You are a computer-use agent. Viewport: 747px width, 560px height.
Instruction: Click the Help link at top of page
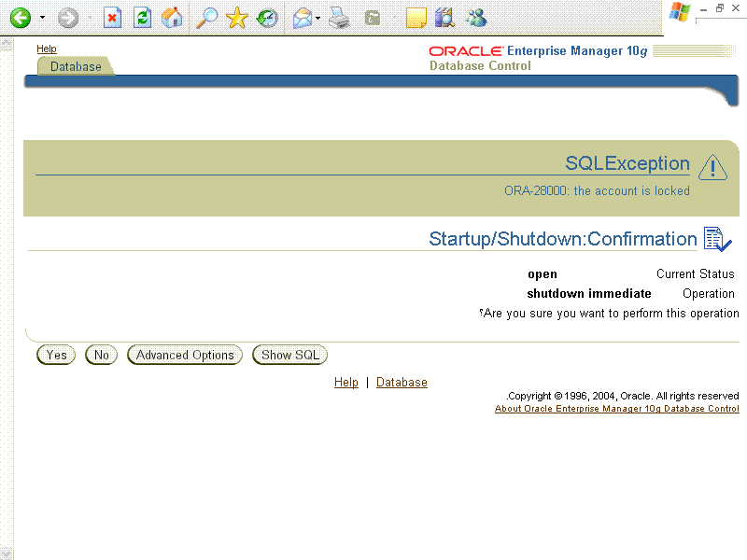coord(47,49)
